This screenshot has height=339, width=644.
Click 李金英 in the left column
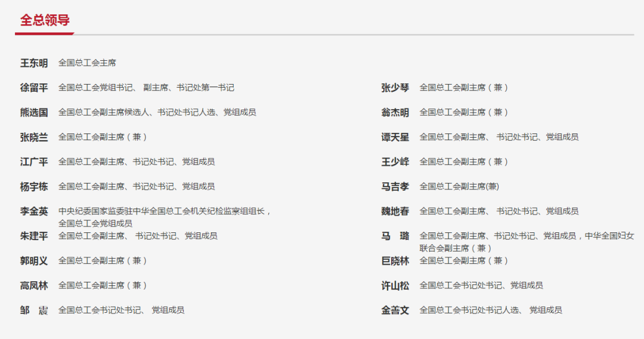[x=34, y=211]
